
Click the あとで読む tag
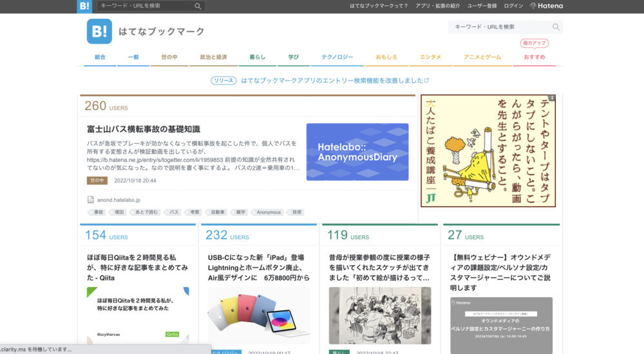146,212
